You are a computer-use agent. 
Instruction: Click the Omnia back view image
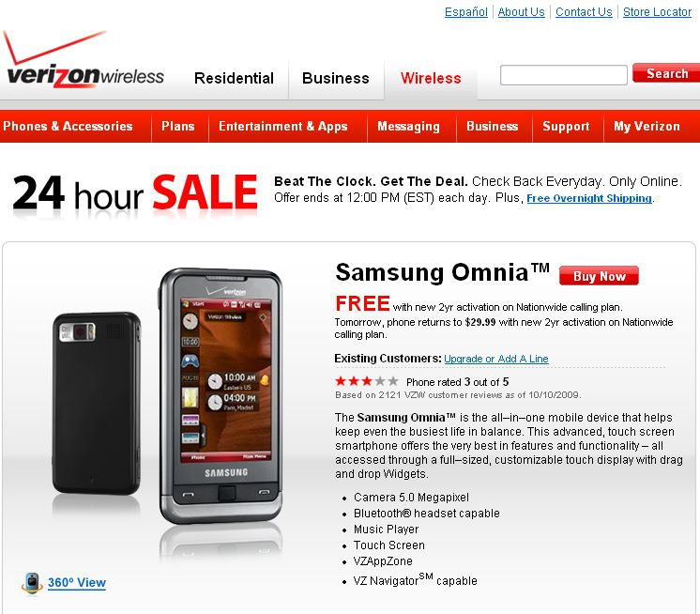click(x=97, y=403)
